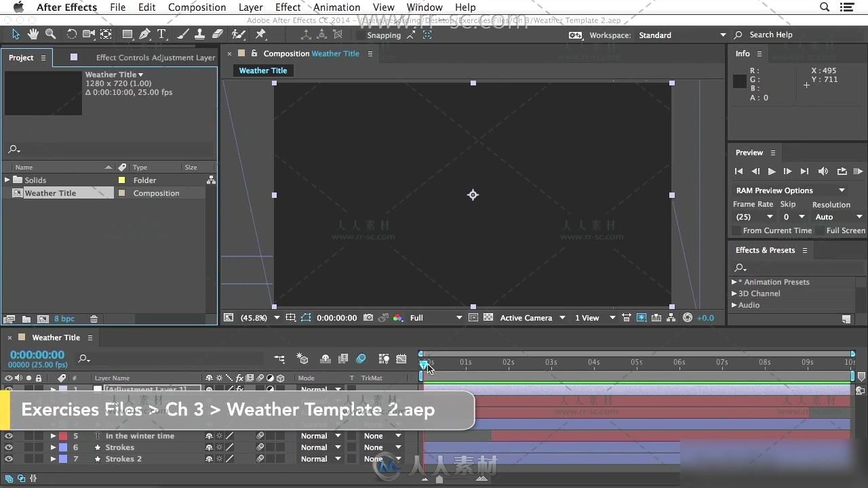Screen dimensions: 868x488
Task: Enable Full Screen preview checkbox
Action: tap(820, 230)
